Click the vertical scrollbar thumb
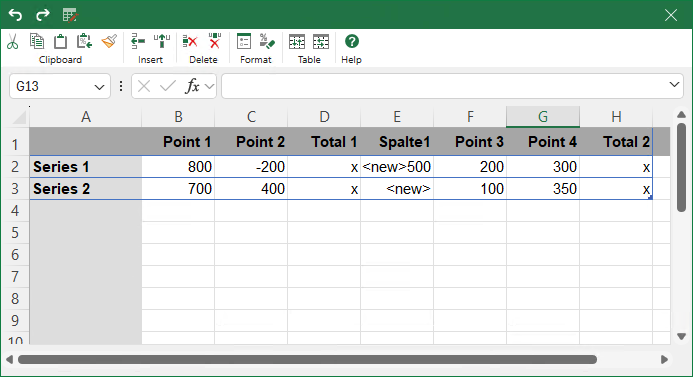This screenshot has height=377, width=693. (x=681, y=168)
